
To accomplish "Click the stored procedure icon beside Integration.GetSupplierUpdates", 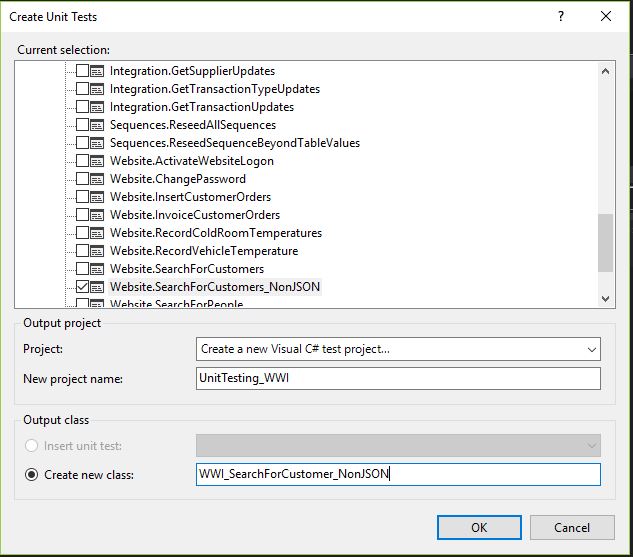I will [x=97, y=71].
